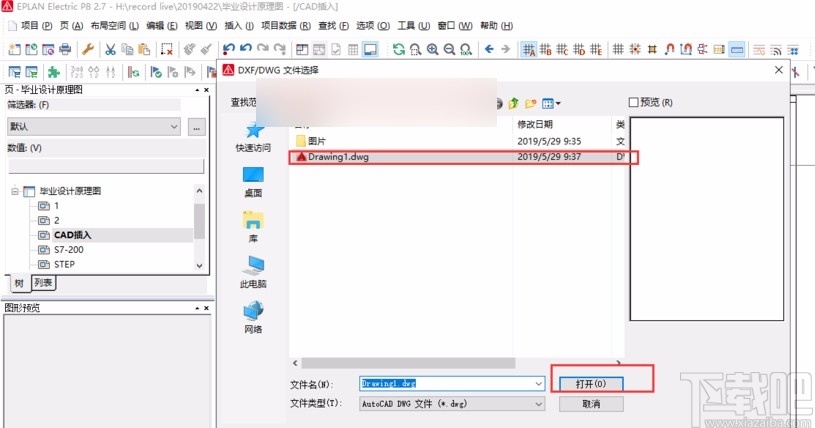Go up one folder level in dialog

tap(514, 103)
